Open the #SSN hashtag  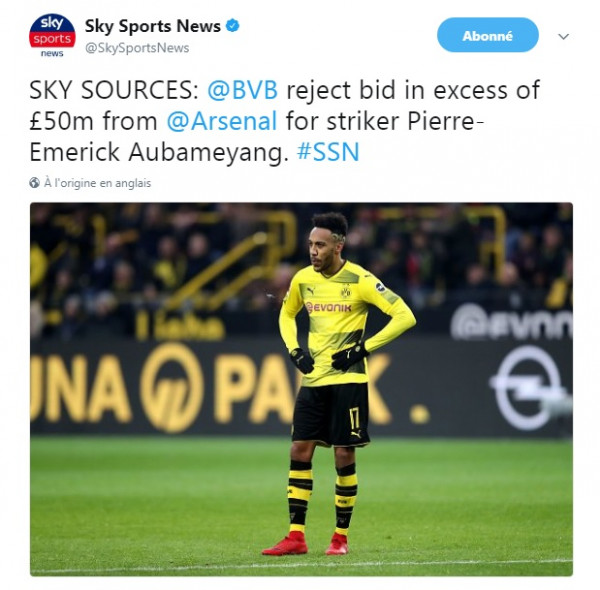[328, 152]
